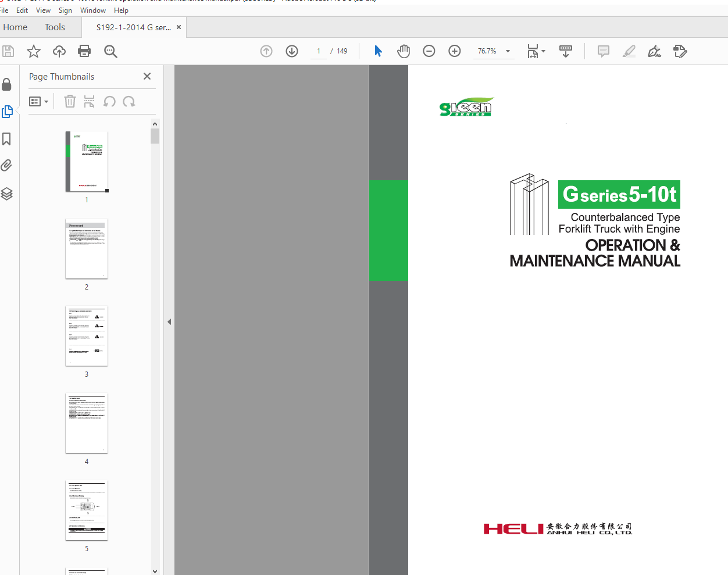Click the Save file icon
The height and width of the screenshot is (575, 728).
pos(8,51)
